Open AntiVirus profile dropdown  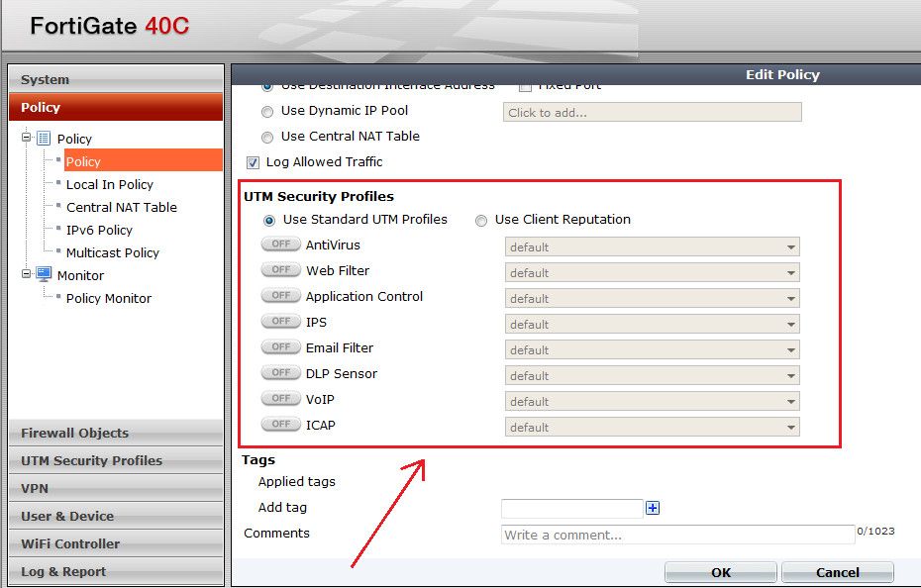(x=652, y=247)
